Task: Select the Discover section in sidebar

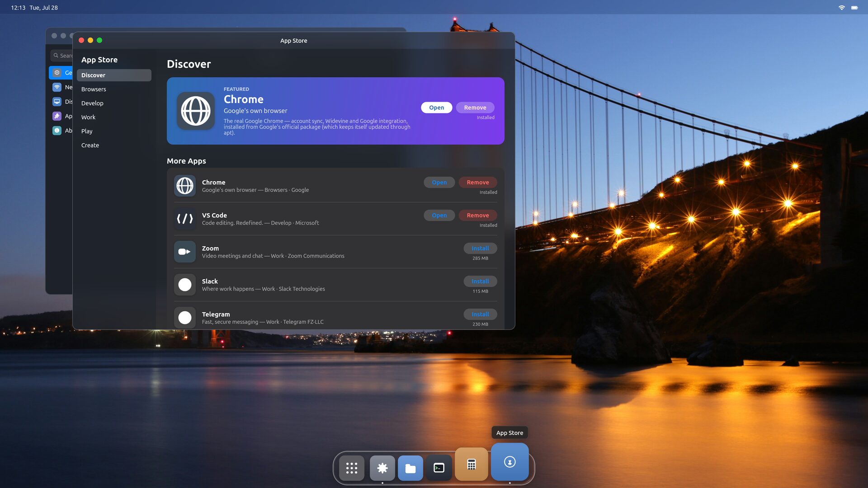Action: click(x=114, y=75)
